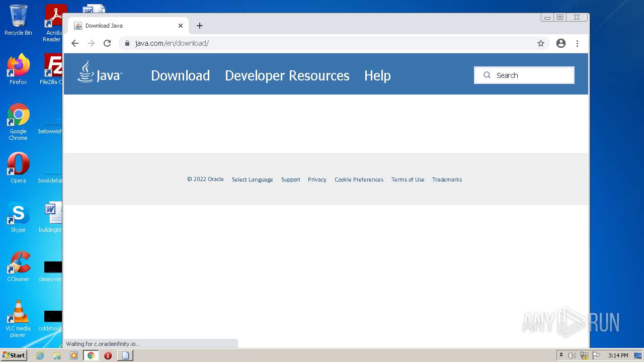Launch Opera from the desktop
This screenshot has height=362, width=644.
click(18, 168)
